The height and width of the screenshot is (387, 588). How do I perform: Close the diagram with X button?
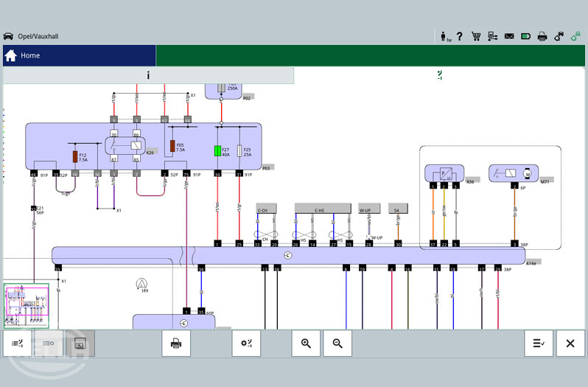point(570,344)
